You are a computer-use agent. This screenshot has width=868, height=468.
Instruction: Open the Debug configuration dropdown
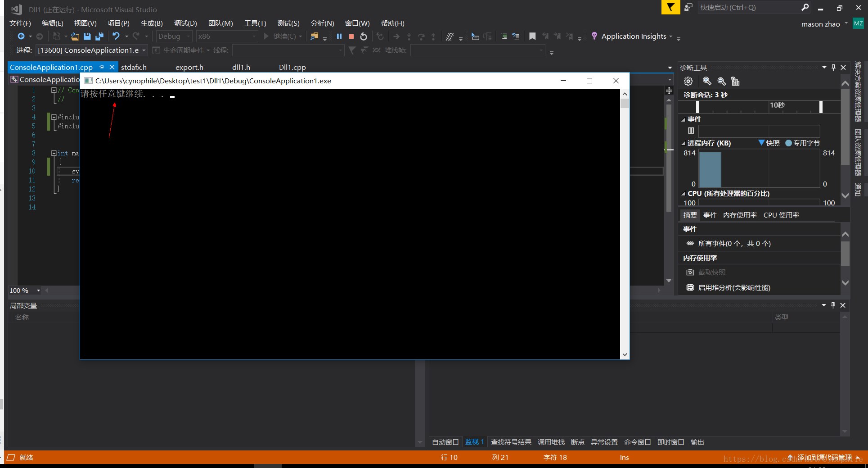(x=175, y=36)
